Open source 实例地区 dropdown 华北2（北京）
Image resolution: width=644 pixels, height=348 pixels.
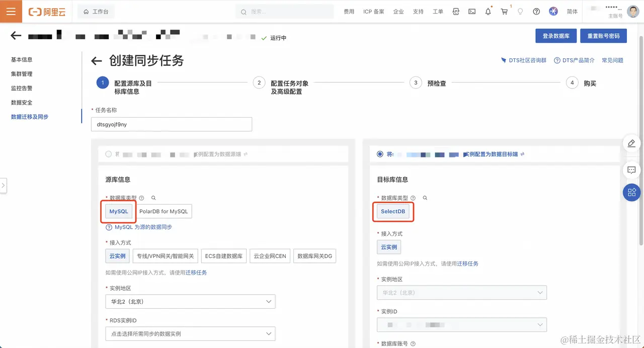click(190, 302)
